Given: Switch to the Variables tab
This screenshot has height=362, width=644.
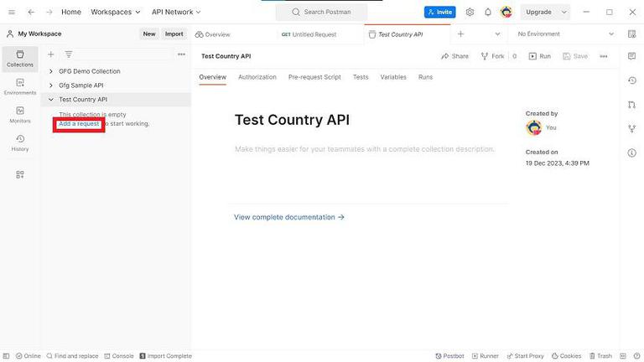Looking at the screenshot, I should click(x=393, y=77).
